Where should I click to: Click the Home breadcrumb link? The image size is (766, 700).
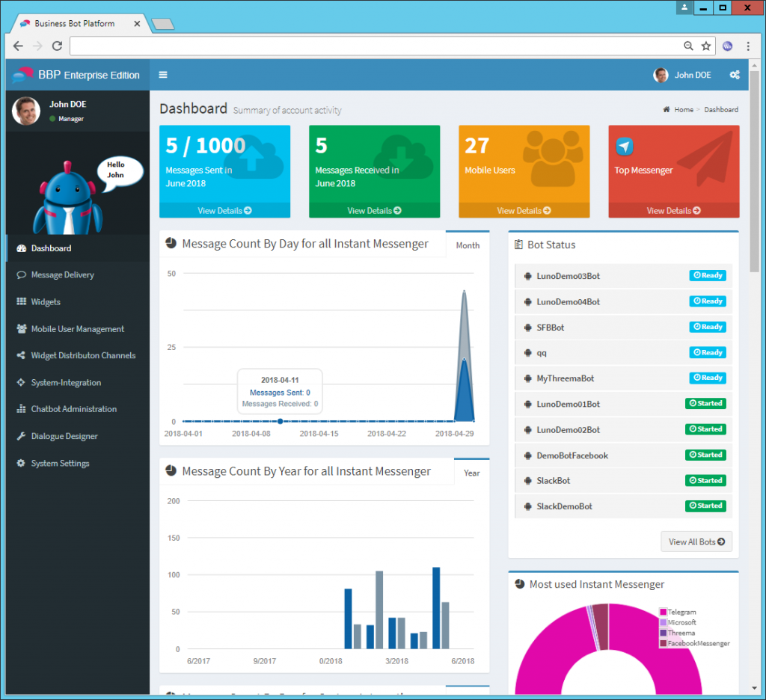(684, 109)
